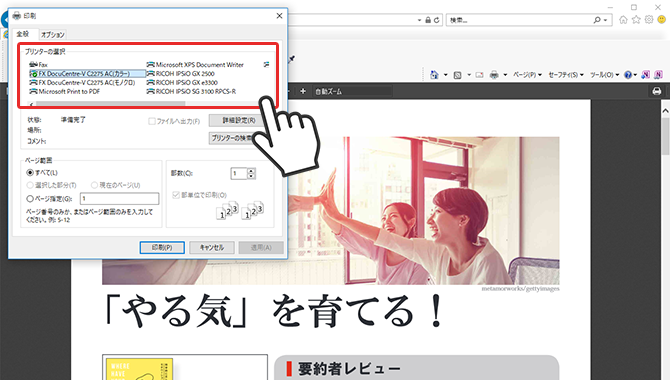Click the printer list horizontal scrollbar
670x380 pixels.
(x=110, y=104)
